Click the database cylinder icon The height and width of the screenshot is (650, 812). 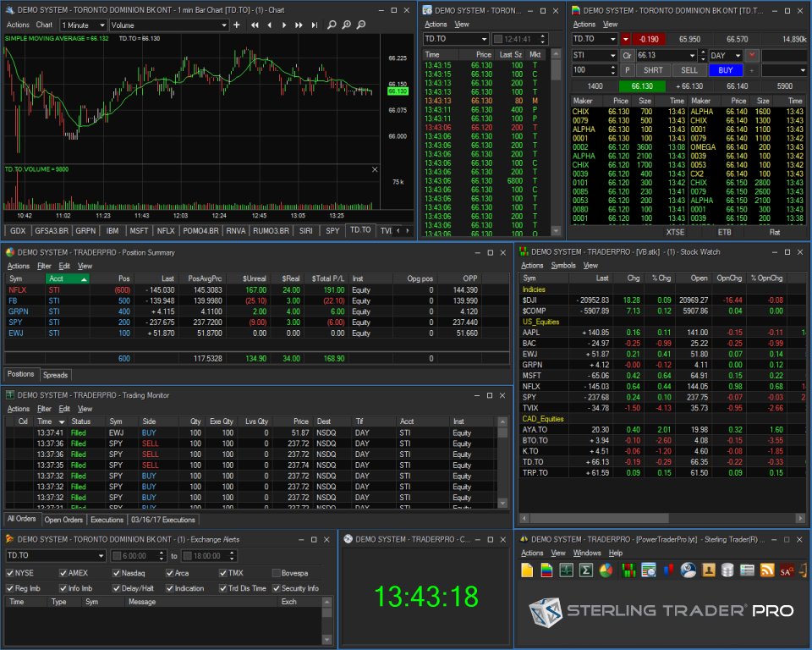pyautogui.click(x=727, y=570)
